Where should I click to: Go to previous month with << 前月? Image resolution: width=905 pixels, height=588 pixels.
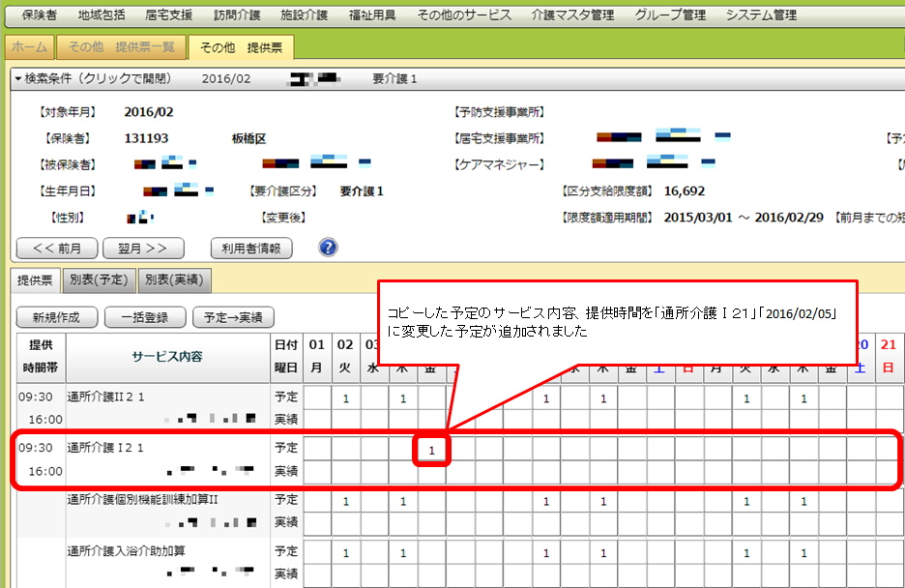tap(57, 248)
